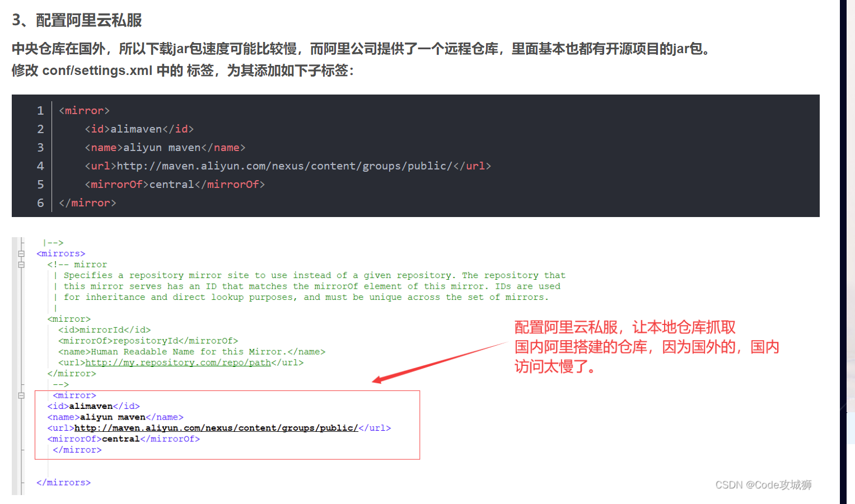The image size is (855, 504).
Task: Click the closing </mirror> tag in the dark code block
Action: [x=87, y=203]
